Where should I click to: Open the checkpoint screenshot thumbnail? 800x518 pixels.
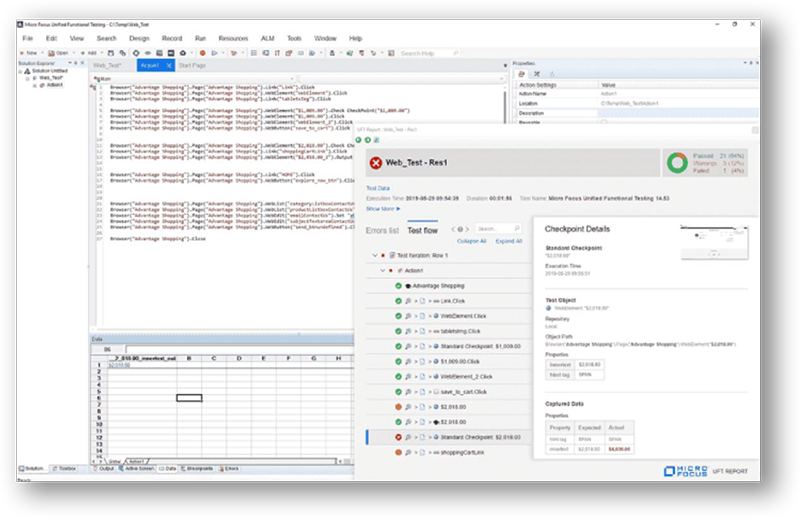(x=714, y=241)
